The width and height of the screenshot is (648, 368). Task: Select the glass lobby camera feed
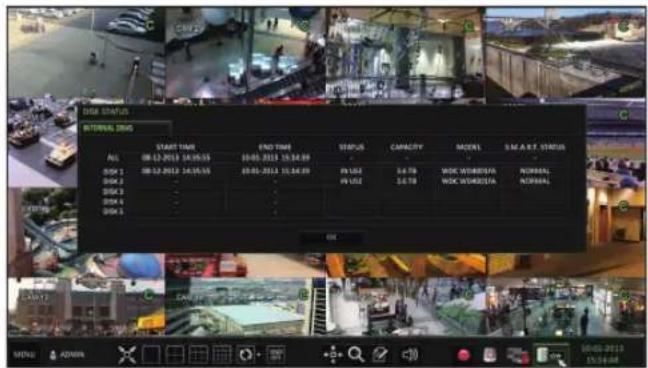coord(405,53)
